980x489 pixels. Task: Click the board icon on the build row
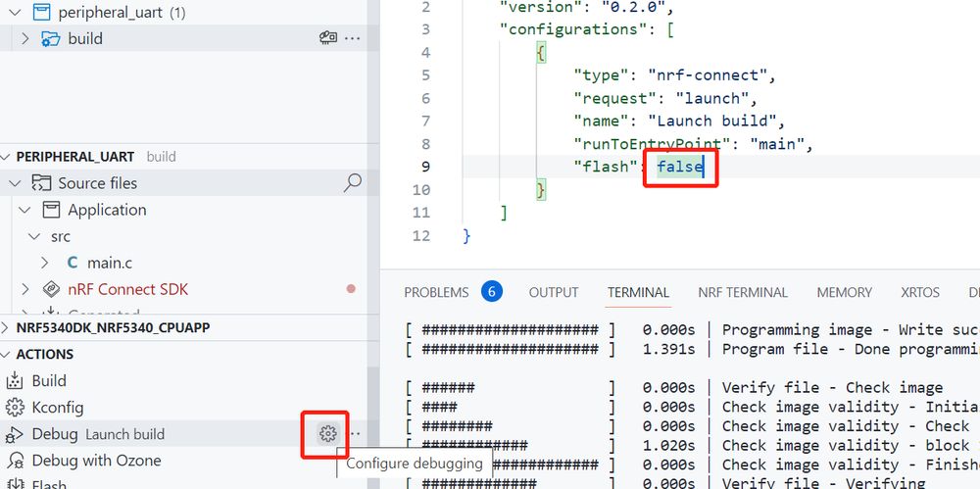click(x=328, y=39)
